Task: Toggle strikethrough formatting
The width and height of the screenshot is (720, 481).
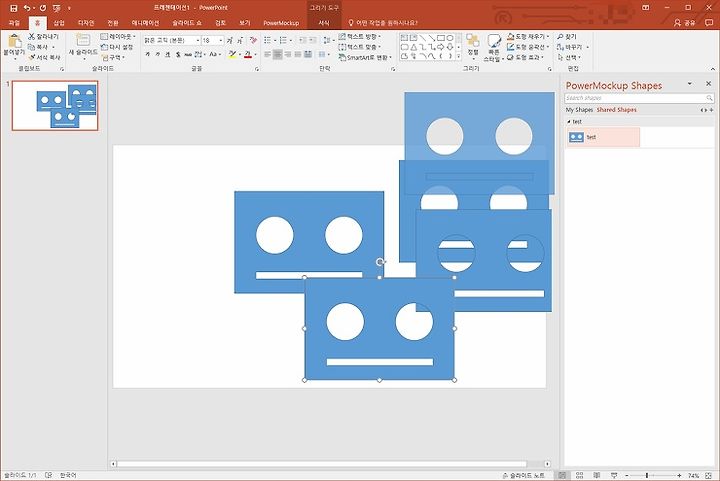Action: click(x=188, y=54)
